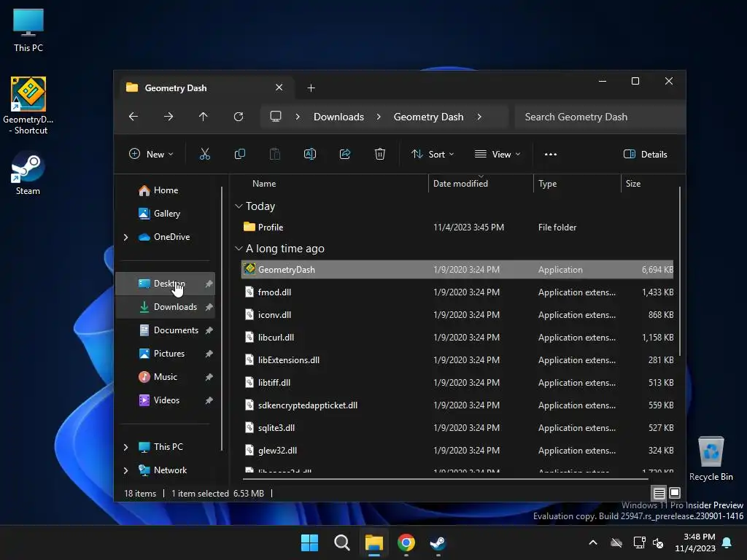Open Downloads in navigation pane
747x560 pixels.
pos(166,307)
